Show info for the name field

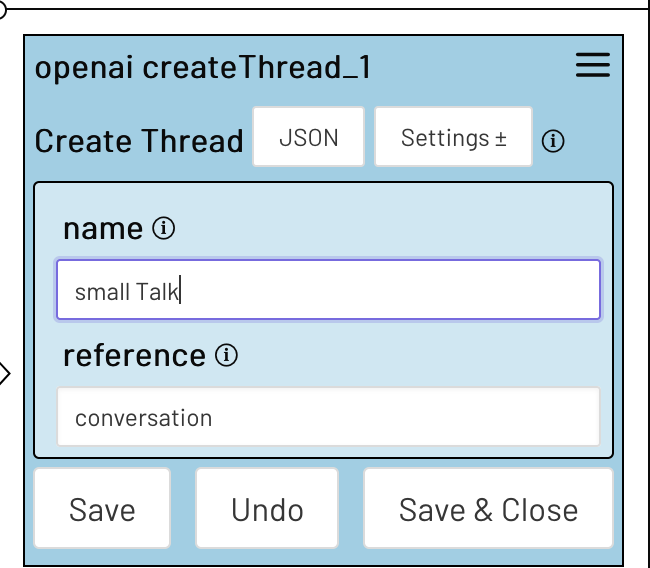[x=163, y=228]
